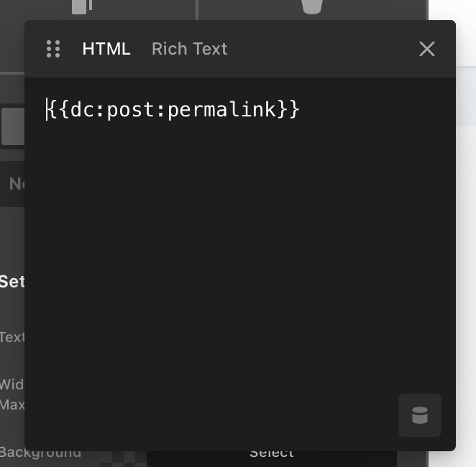The image size is (476, 467).
Task: Switch to the Rich Text tab
Action: coord(189,49)
